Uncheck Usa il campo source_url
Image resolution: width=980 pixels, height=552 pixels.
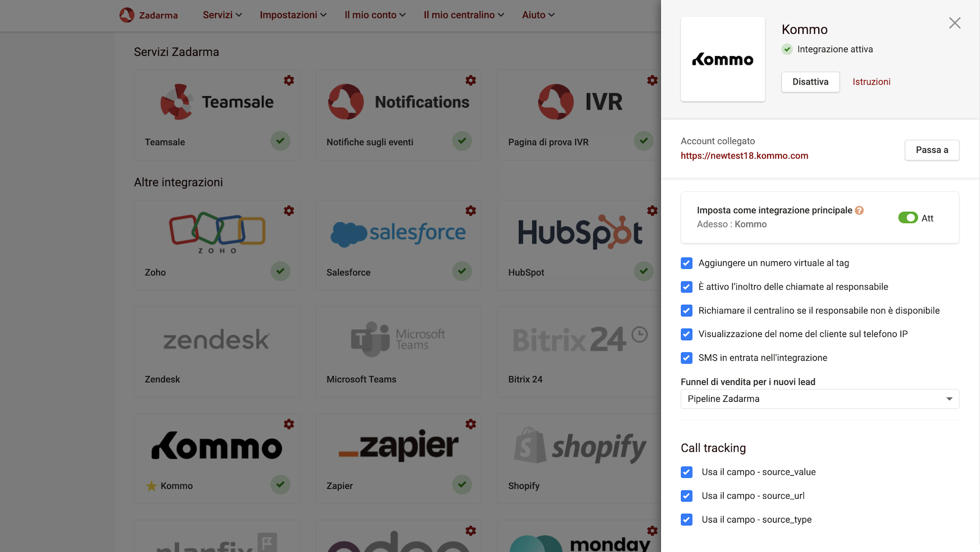[687, 496]
